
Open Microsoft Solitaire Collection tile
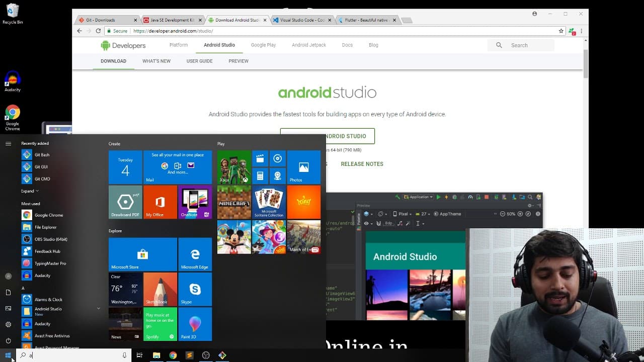point(269,202)
